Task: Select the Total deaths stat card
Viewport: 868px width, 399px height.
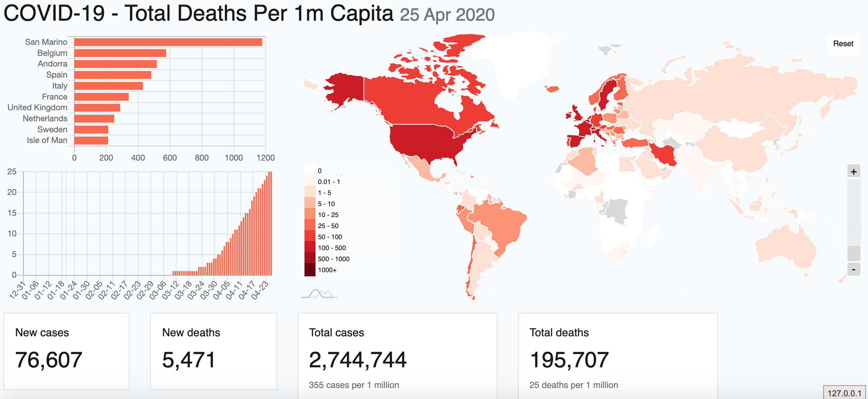Action: pyautogui.click(x=617, y=355)
